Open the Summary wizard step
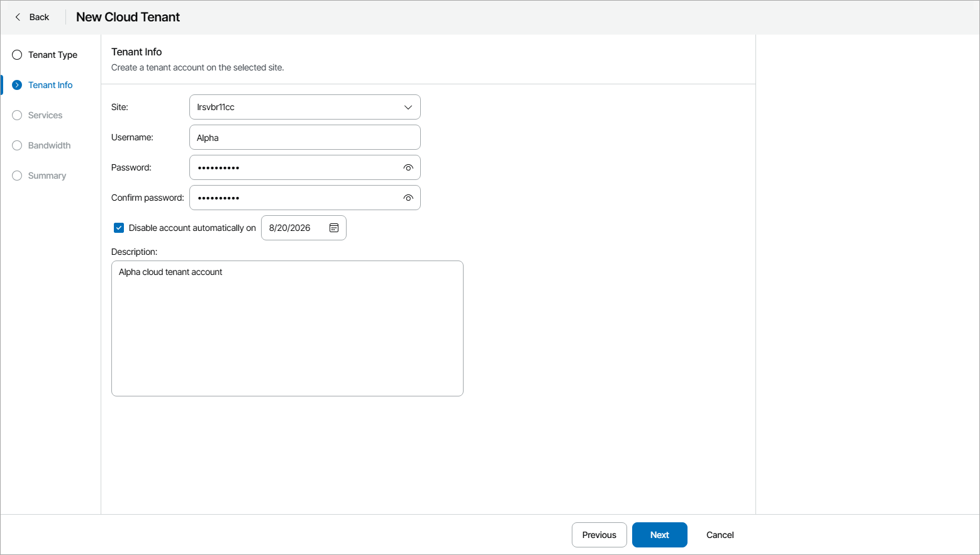The image size is (980, 555). pyautogui.click(x=47, y=176)
